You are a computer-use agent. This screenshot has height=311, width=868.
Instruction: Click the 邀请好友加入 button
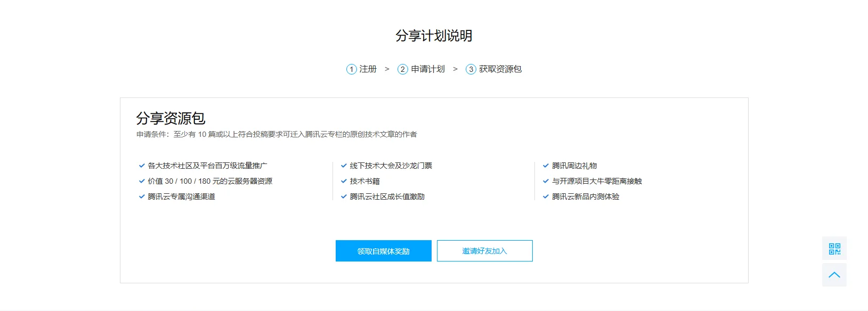484,251
